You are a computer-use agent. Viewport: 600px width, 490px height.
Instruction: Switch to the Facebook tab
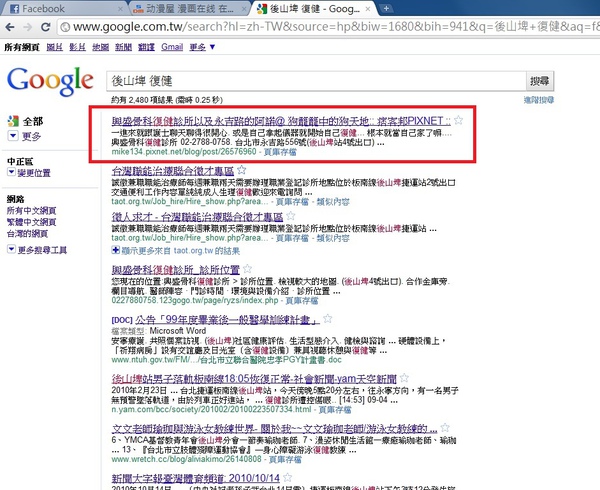coord(63,8)
